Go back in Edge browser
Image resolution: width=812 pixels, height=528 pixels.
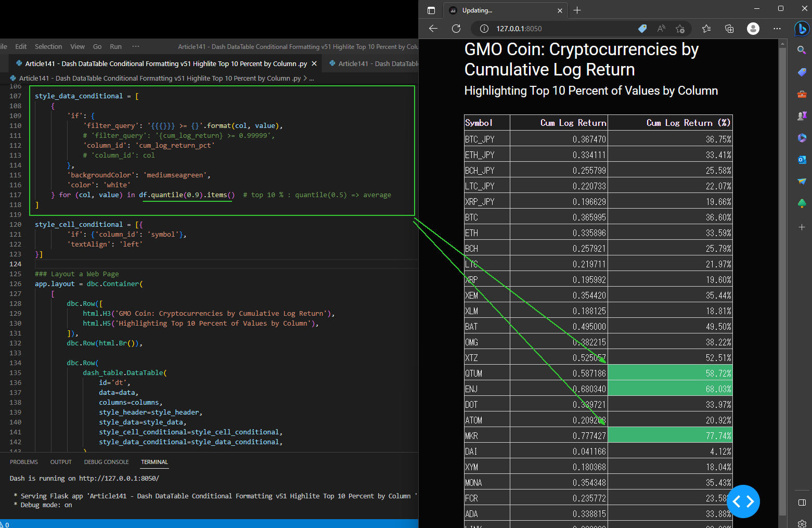point(433,29)
